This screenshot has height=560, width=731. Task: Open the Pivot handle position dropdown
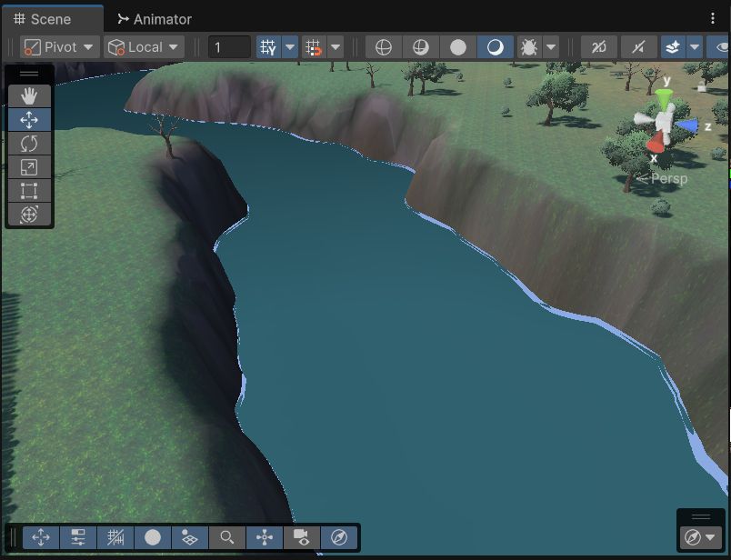point(60,47)
